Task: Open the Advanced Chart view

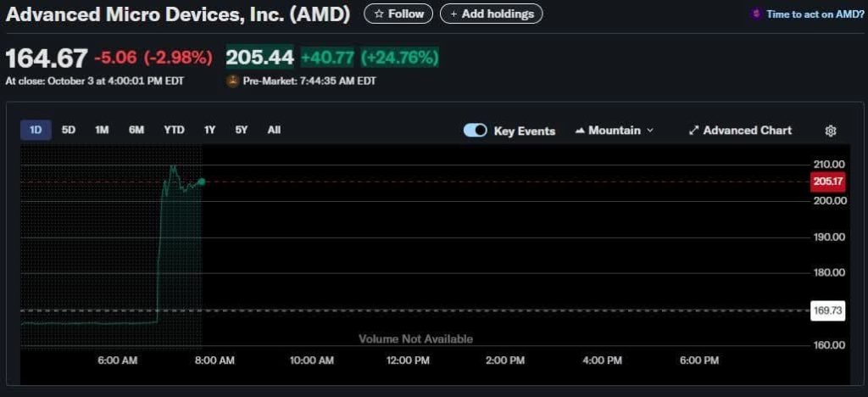Action: pyautogui.click(x=740, y=131)
